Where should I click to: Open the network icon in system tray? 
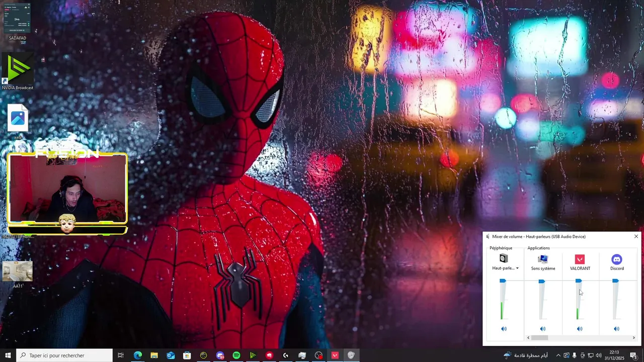pos(591,355)
